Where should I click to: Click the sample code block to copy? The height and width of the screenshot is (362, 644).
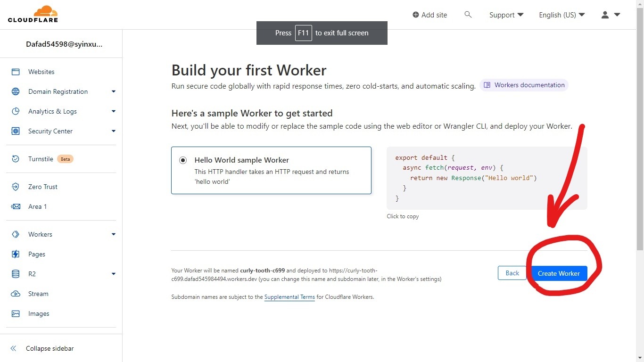(x=487, y=178)
